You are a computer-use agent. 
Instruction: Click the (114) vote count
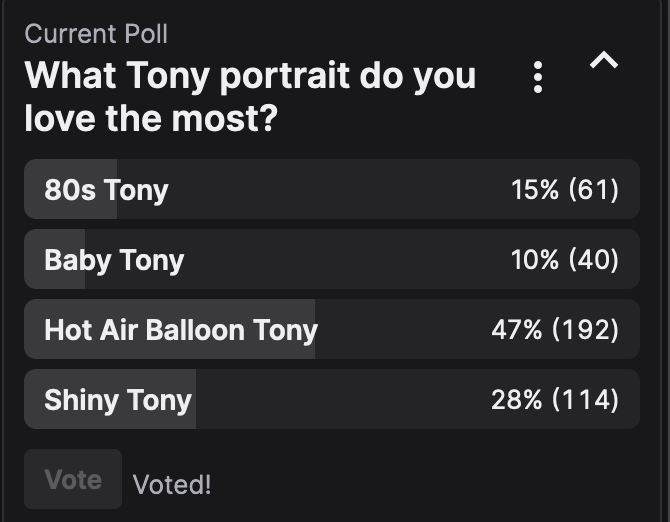pos(585,400)
